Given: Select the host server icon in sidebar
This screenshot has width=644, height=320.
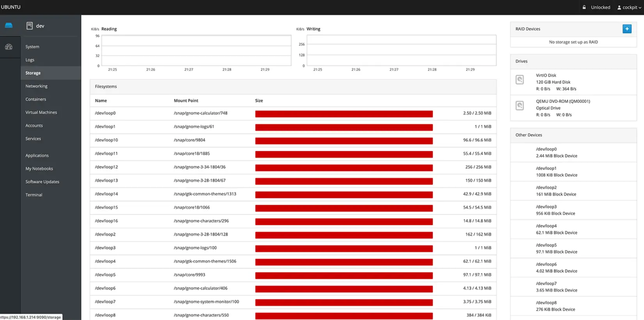Looking at the screenshot, I should (x=9, y=25).
